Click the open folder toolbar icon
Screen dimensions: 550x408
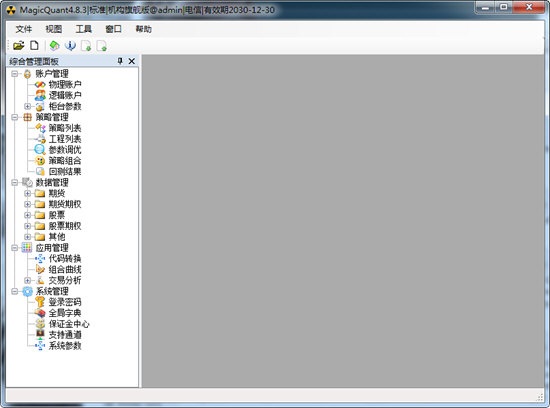coord(19,46)
